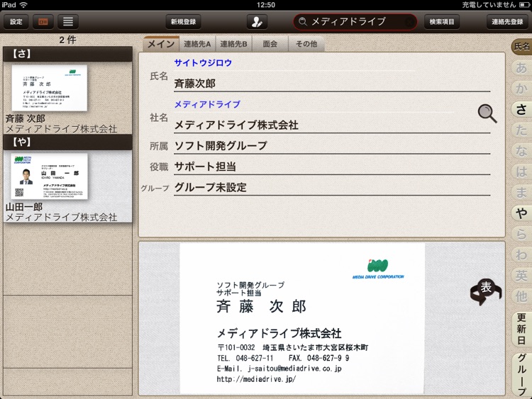The width and height of the screenshot is (532, 399).
Task: Tap the magnifier icon in search bar
Action: (303, 22)
